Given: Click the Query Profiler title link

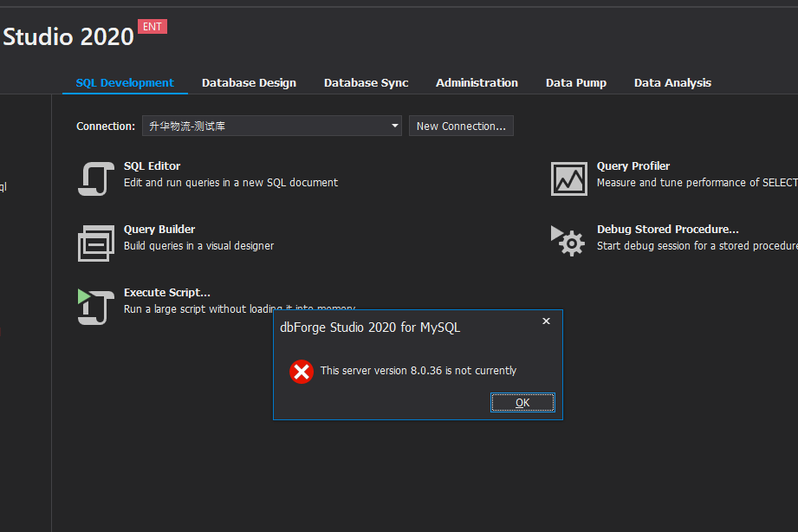Looking at the screenshot, I should coord(633,166).
